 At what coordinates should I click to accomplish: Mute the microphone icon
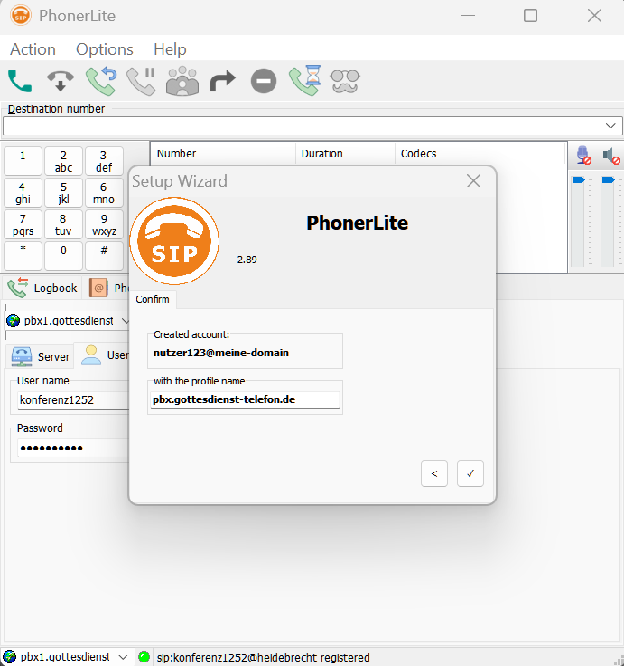click(583, 155)
